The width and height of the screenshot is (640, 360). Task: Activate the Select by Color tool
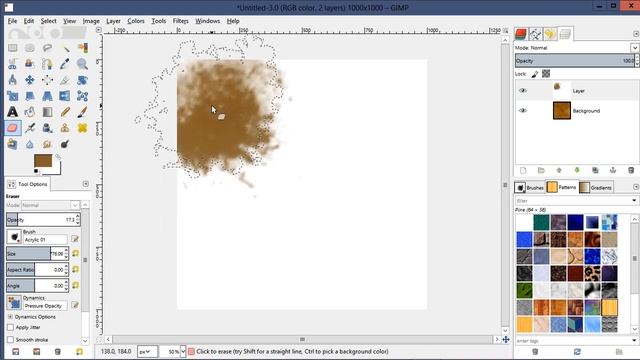pyautogui.click(x=82, y=48)
